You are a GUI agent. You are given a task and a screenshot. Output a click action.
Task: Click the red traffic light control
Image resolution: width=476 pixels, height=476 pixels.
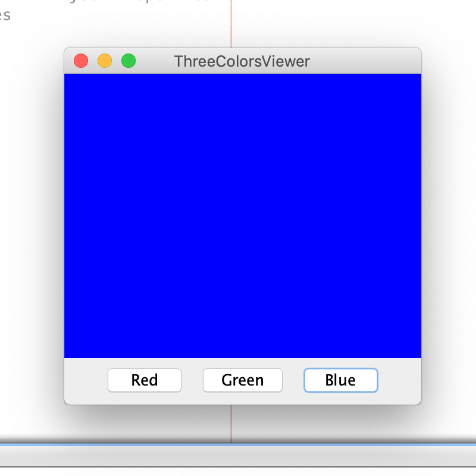pyautogui.click(x=80, y=60)
